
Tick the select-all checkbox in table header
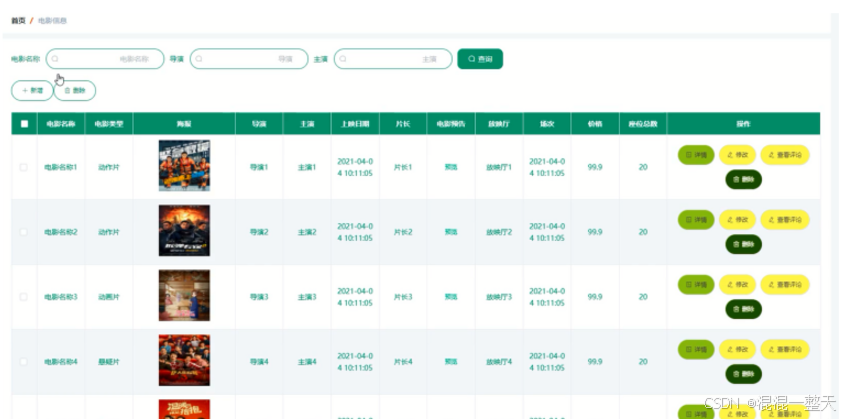click(24, 124)
